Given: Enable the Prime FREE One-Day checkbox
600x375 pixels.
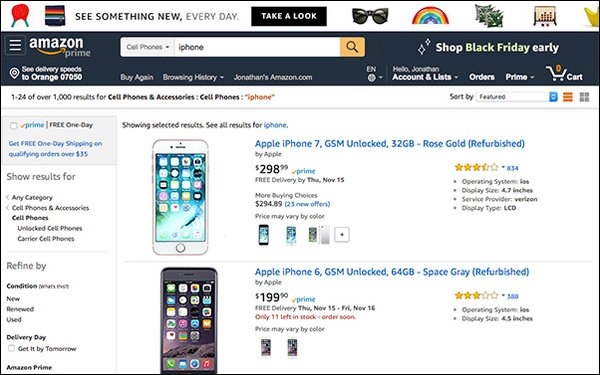Looking at the screenshot, I should point(13,126).
